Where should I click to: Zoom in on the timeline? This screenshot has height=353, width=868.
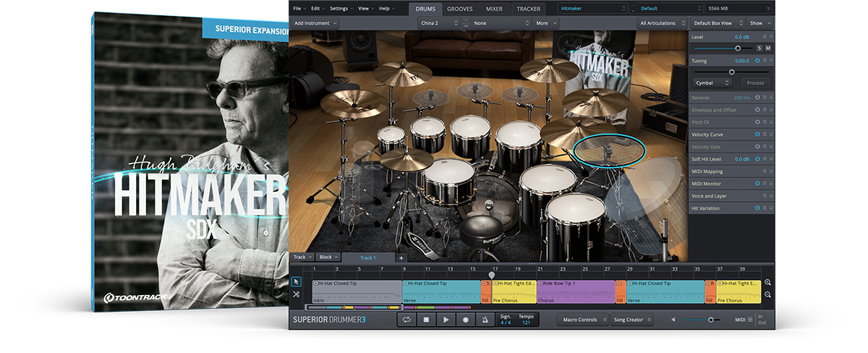(x=767, y=283)
